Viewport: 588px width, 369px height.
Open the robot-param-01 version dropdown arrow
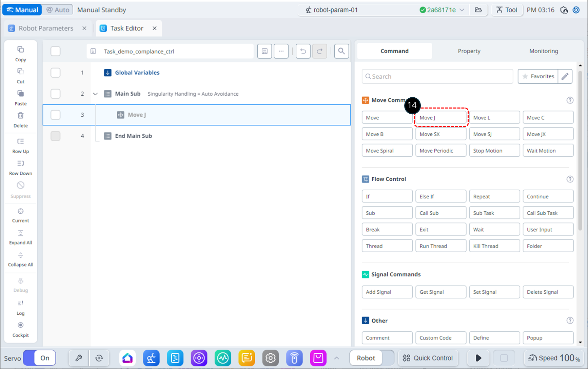(x=462, y=10)
